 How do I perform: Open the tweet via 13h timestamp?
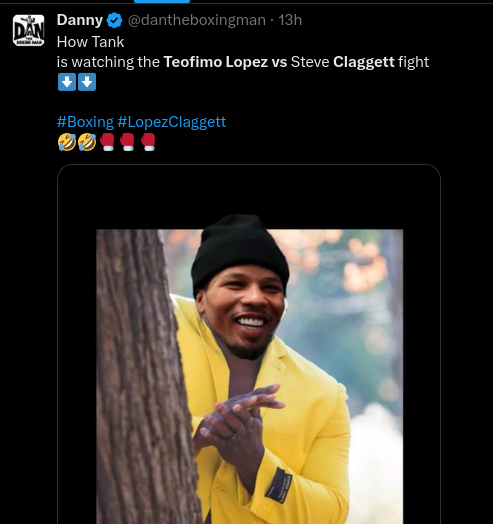(290, 20)
